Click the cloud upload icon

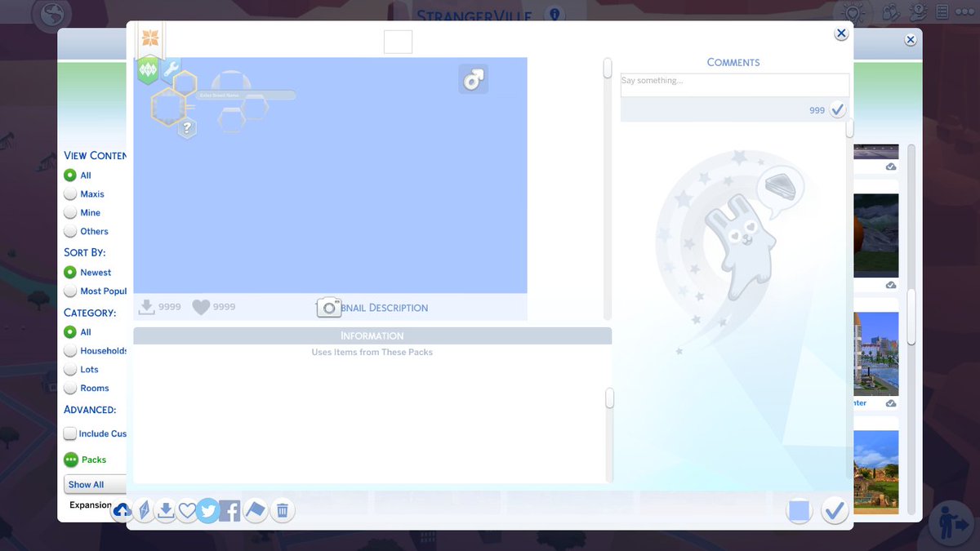[122, 511]
